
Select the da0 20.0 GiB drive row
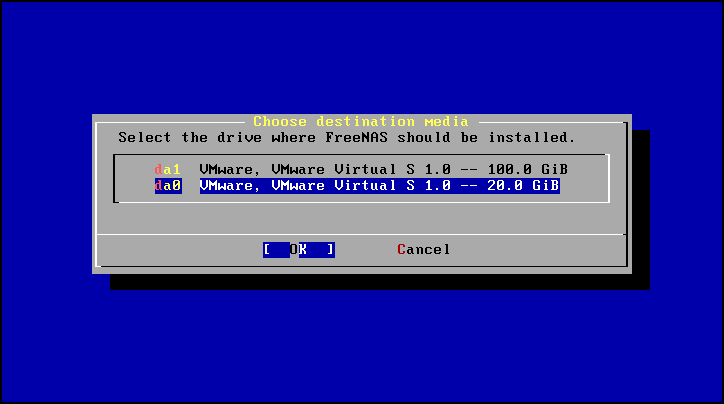[357, 186]
